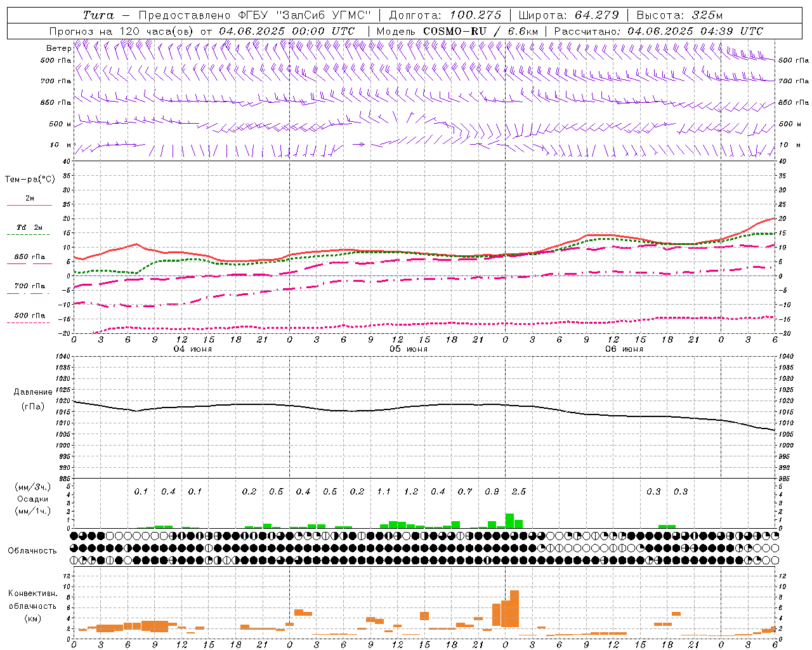
Task: Select the "Модель COSMO-RU / 6.6км" text
Action: (457, 31)
